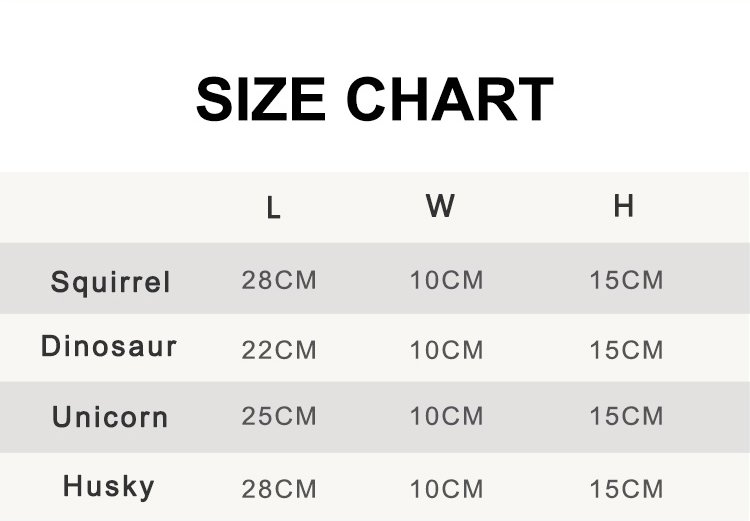This screenshot has width=750, height=521.
Task: Click the Squirrel row label
Action: click(111, 282)
